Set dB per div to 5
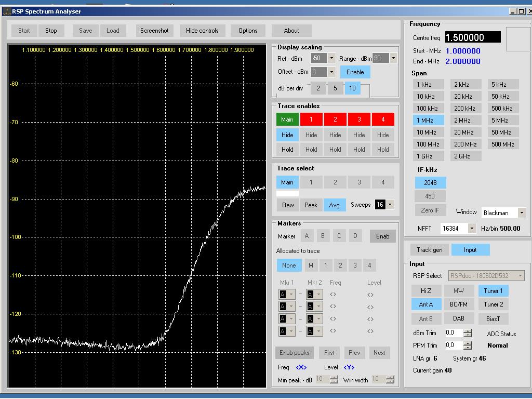The image size is (532, 399). [335, 88]
